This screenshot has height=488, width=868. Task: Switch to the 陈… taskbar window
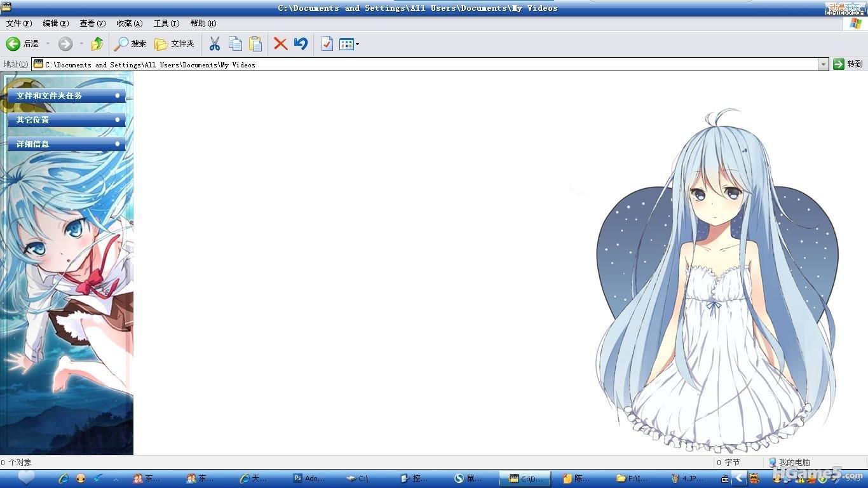(577, 478)
